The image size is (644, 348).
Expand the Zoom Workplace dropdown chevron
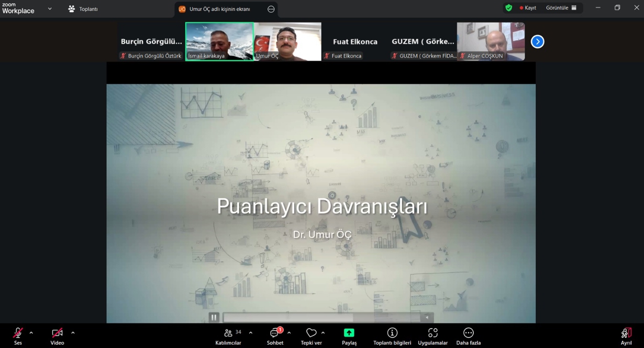[50, 9]
